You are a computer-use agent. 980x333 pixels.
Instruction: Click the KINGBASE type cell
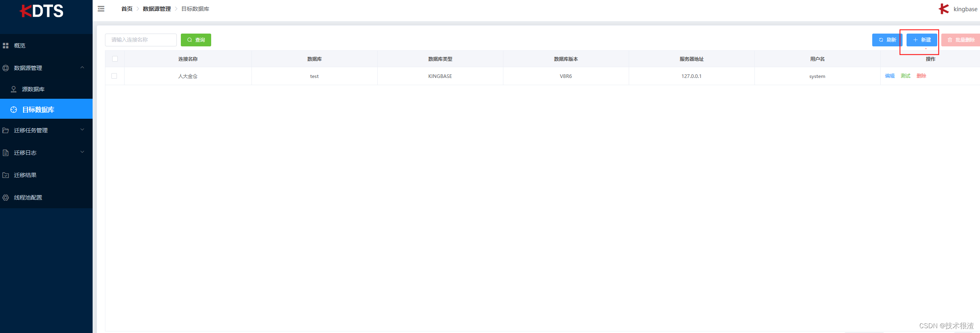(x=440, y=76)
